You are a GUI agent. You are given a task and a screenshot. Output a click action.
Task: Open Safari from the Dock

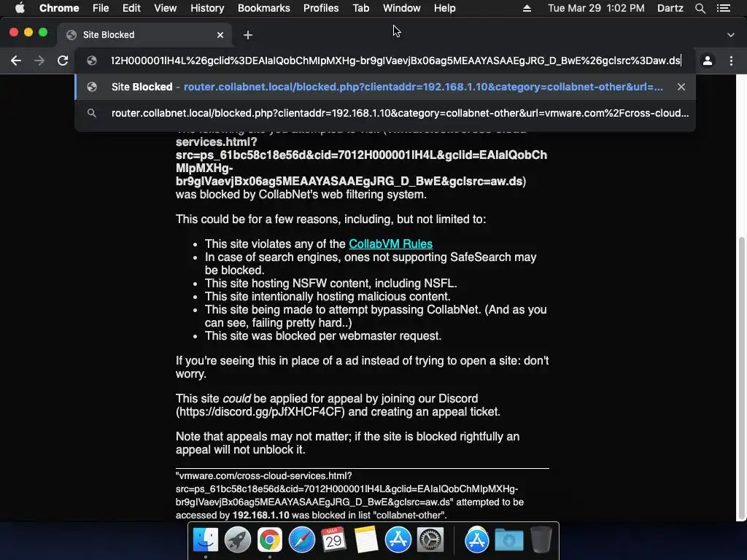(301, 540)
